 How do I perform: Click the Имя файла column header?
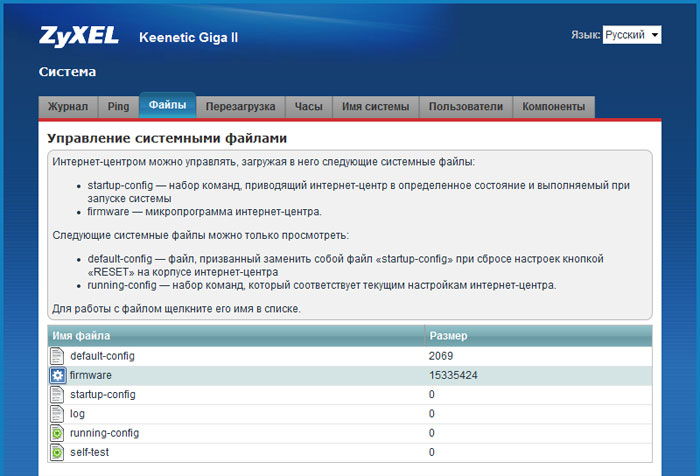pos(236,336)
